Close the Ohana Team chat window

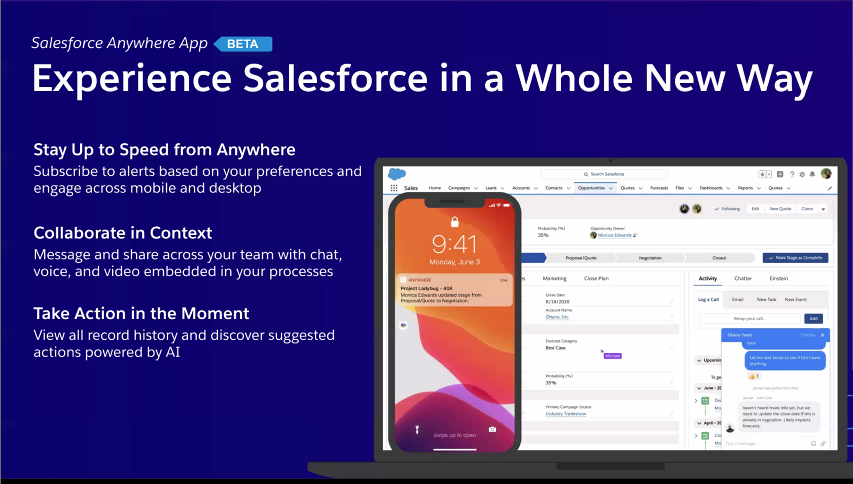[x=823, y=335]
